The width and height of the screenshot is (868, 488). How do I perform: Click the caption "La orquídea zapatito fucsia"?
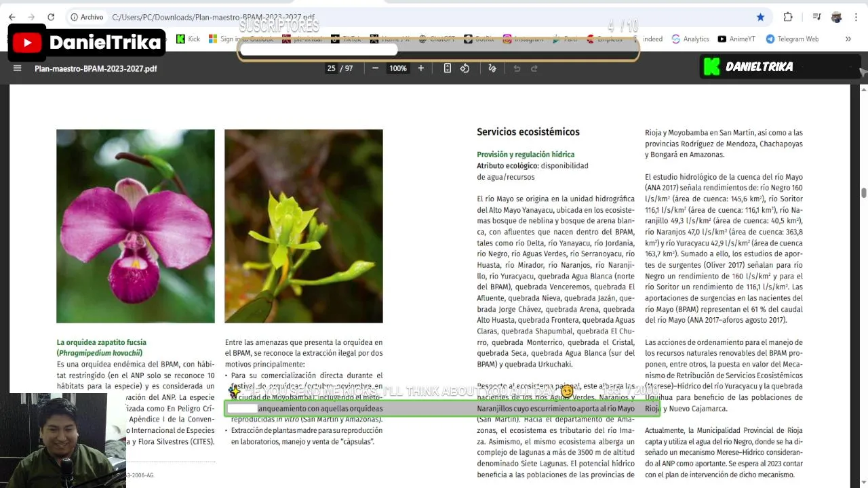[102, 342]
